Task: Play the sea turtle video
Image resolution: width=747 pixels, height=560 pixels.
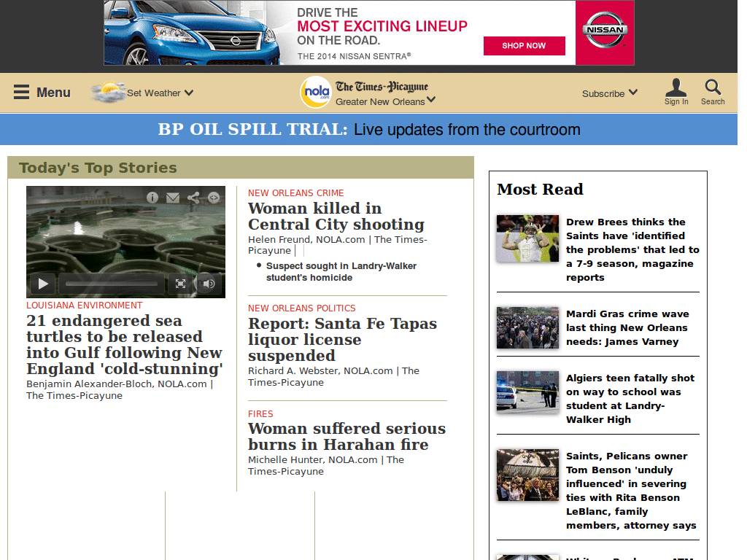Action: [43, 284]
